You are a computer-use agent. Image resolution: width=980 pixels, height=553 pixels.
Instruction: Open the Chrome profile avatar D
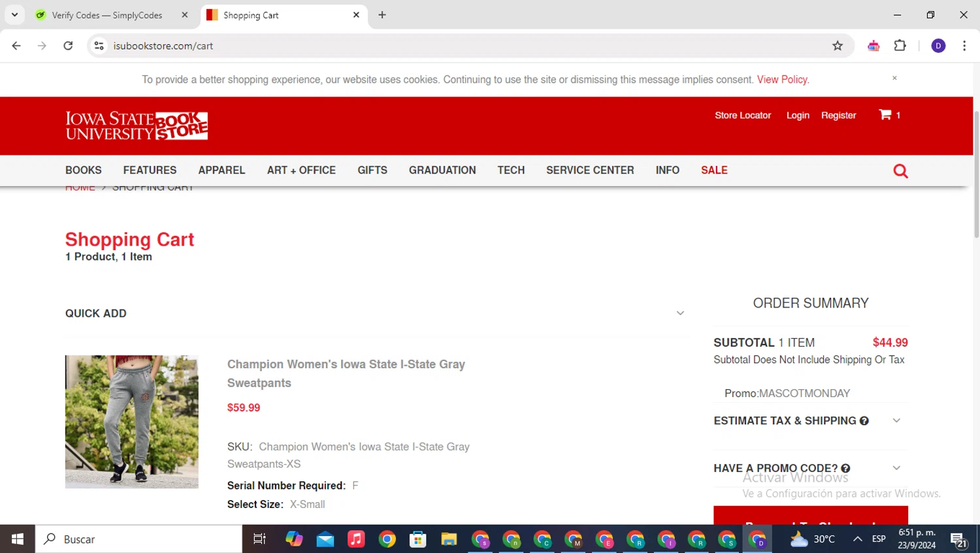coord(938,46)
